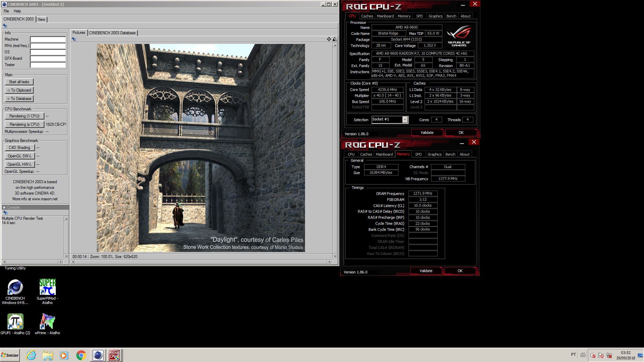The width and height of the screenshot is (644, 362).
Task: Click the Console vertical scrollbar
Action: click(x=66, y=237)
